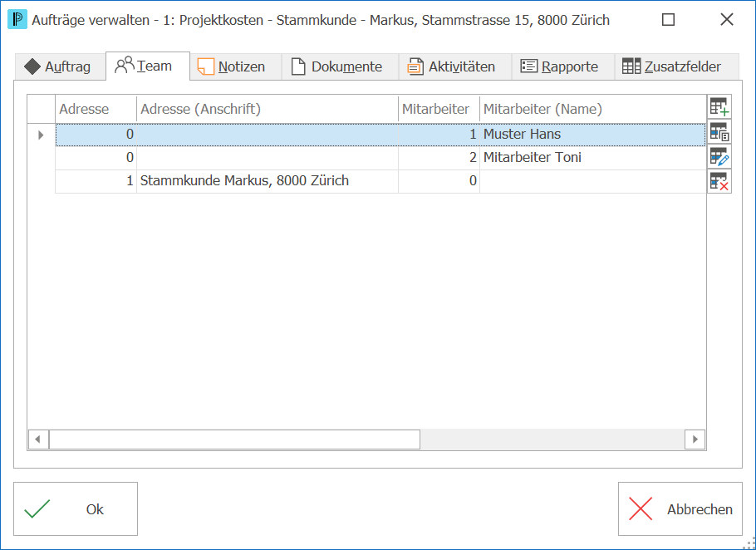Image resolution: width=756 pixels, height=550 pixels.
Task: Click the Adresse number column header
Action: click(x=96, y=109)
